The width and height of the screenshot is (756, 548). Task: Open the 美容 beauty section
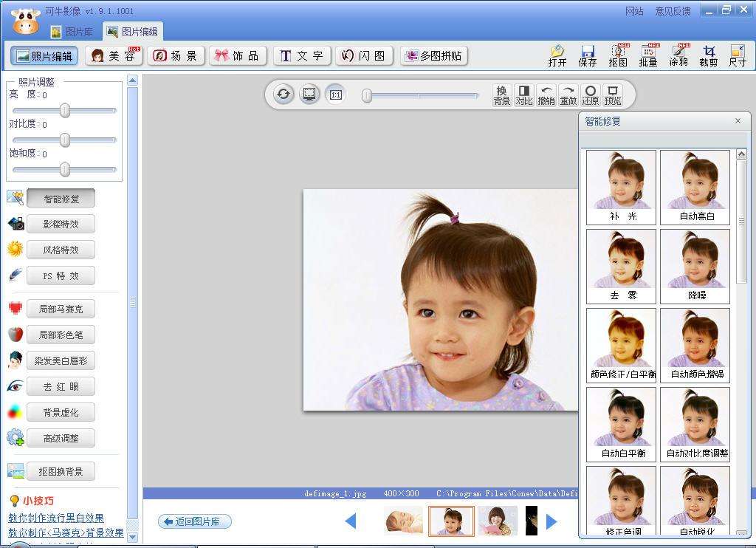pyautogui.click(x=114, y=56)
